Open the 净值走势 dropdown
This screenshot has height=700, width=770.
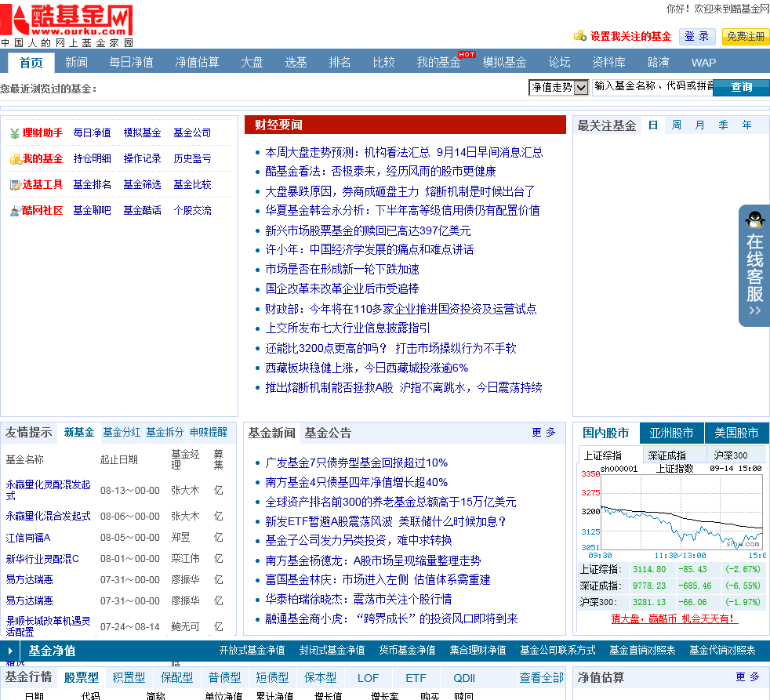(x=558, y=87)
